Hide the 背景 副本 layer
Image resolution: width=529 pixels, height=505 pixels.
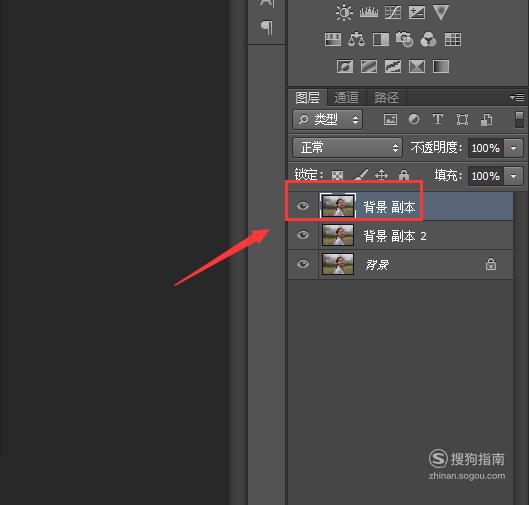point(303,206)
